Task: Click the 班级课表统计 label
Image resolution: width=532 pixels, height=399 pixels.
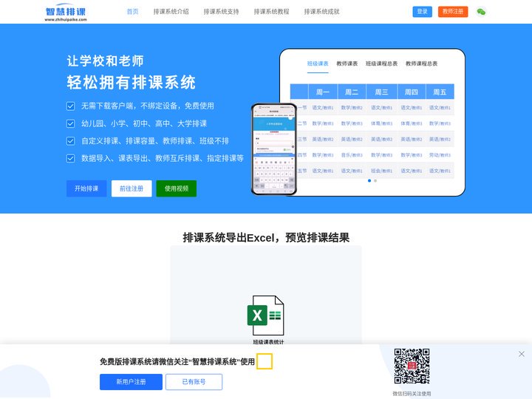Action: coord(268,341)
